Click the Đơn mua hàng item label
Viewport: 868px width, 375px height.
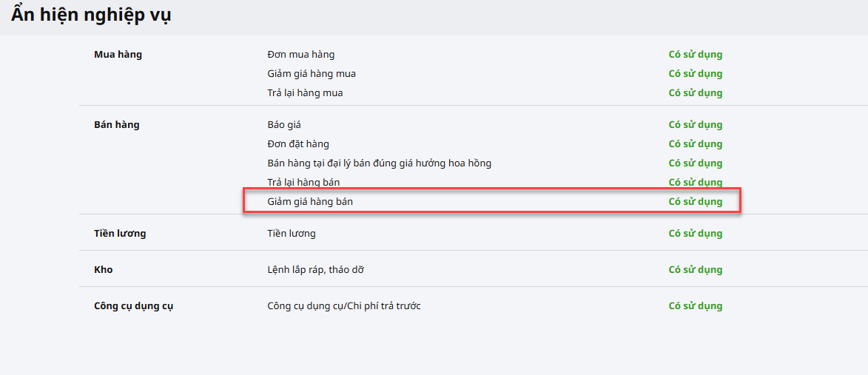(x=300, y=55)
